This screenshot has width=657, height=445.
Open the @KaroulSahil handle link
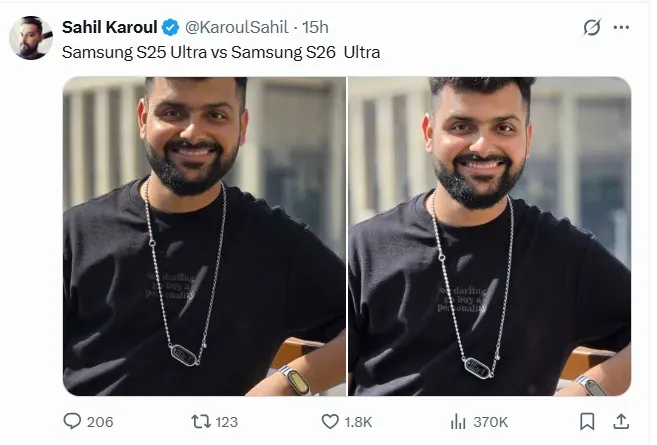(231, 26)
